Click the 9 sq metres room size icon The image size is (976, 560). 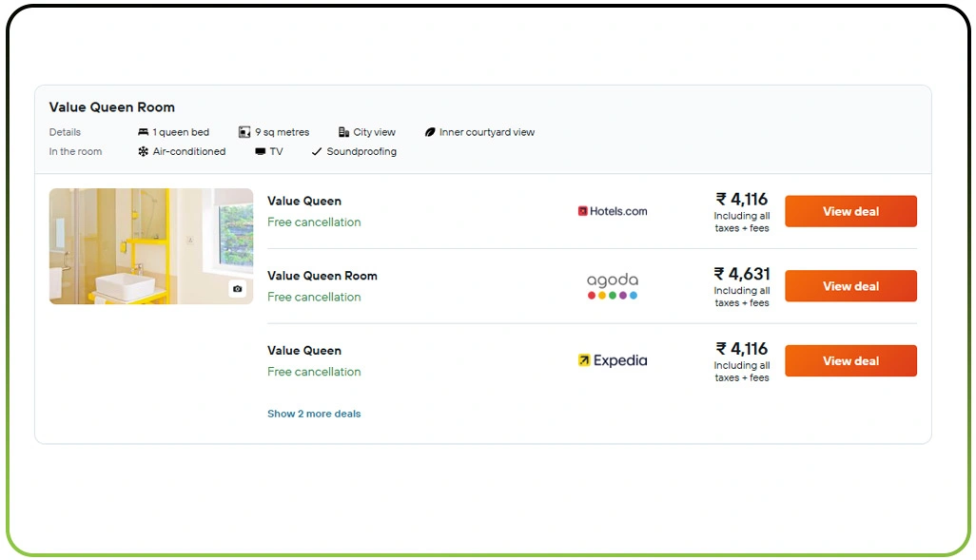(x=243, y=132)
